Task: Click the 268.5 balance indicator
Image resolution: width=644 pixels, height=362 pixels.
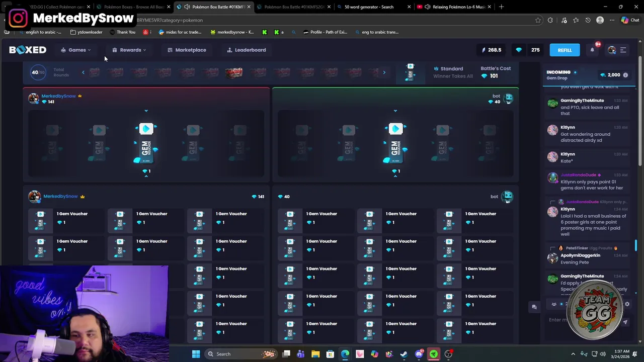Action: tap(492, 50)
